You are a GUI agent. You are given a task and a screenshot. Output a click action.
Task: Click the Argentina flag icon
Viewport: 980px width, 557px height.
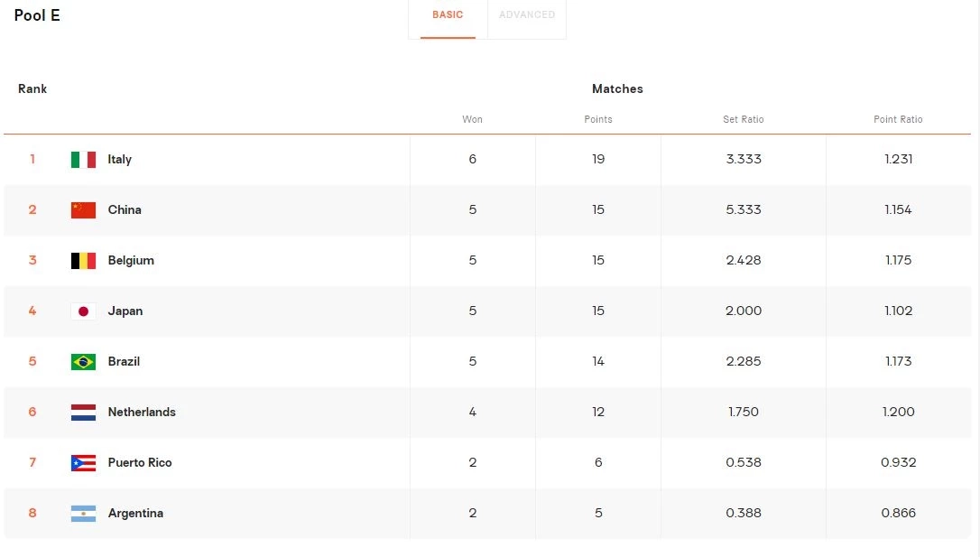click(83, 514)
